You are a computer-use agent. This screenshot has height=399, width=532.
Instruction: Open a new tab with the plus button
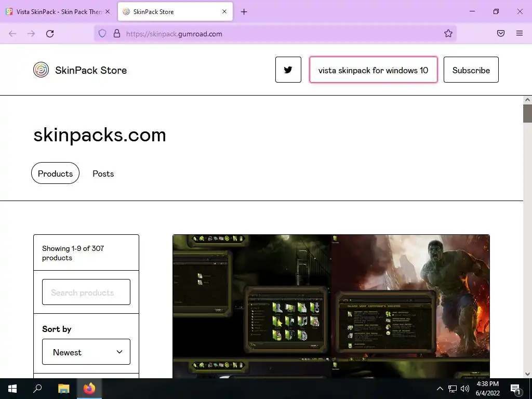244,12
